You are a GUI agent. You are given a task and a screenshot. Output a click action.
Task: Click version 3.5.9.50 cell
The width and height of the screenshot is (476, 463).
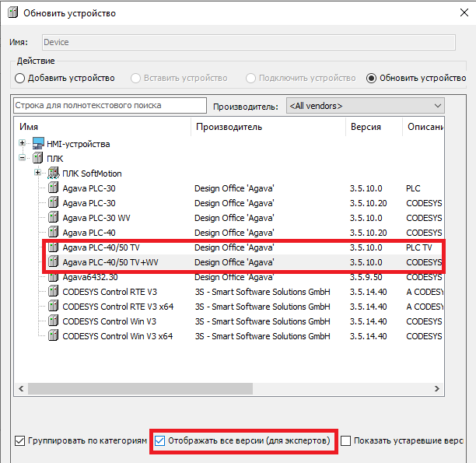pos(366,277)
